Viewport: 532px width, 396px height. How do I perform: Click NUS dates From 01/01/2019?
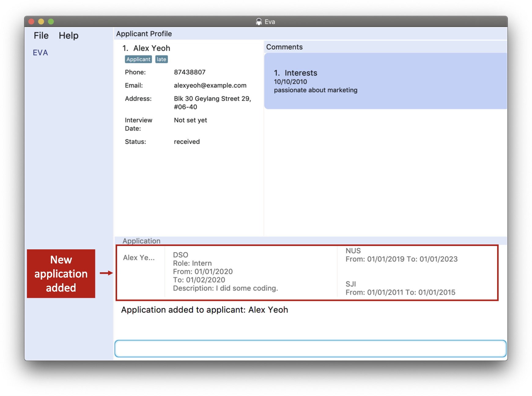pos(402,259)
